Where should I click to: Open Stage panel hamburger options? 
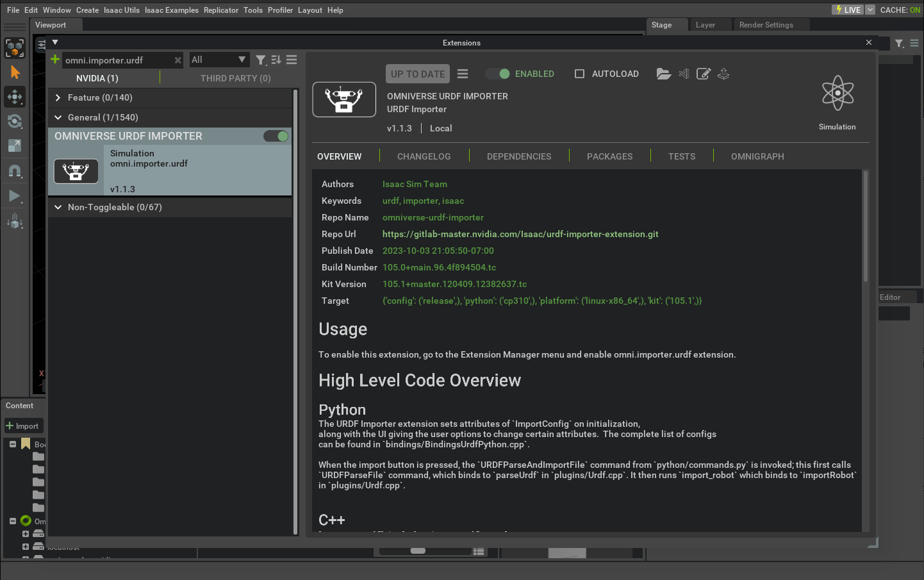(914, 44)
